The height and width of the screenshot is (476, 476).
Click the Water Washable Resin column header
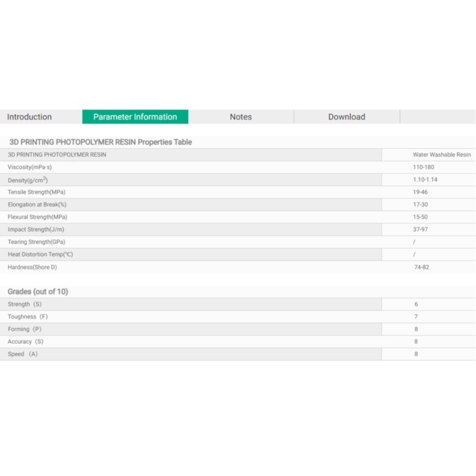442,155
